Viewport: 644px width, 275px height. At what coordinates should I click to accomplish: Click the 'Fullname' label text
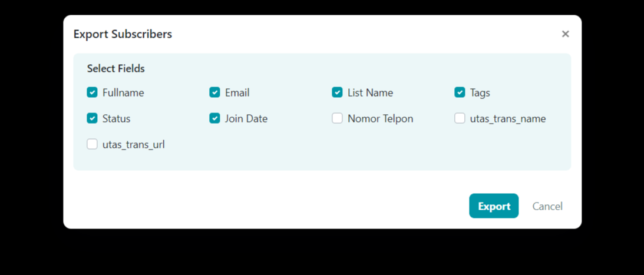pos(123,92)
